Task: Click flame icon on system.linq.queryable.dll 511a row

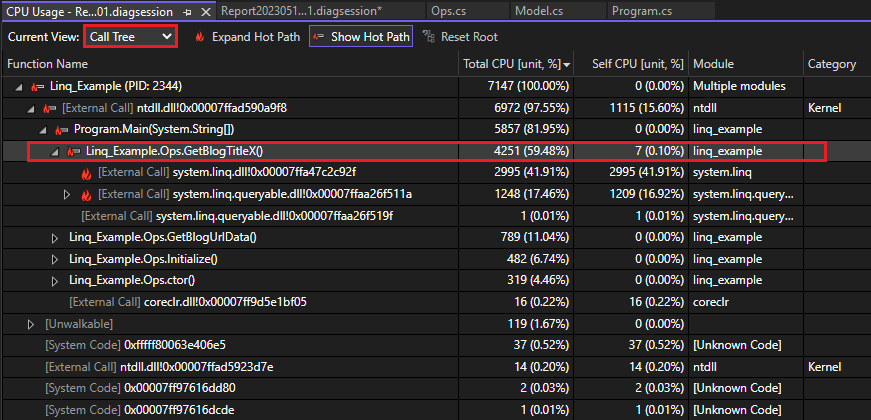Action: [x=86, y=194]
